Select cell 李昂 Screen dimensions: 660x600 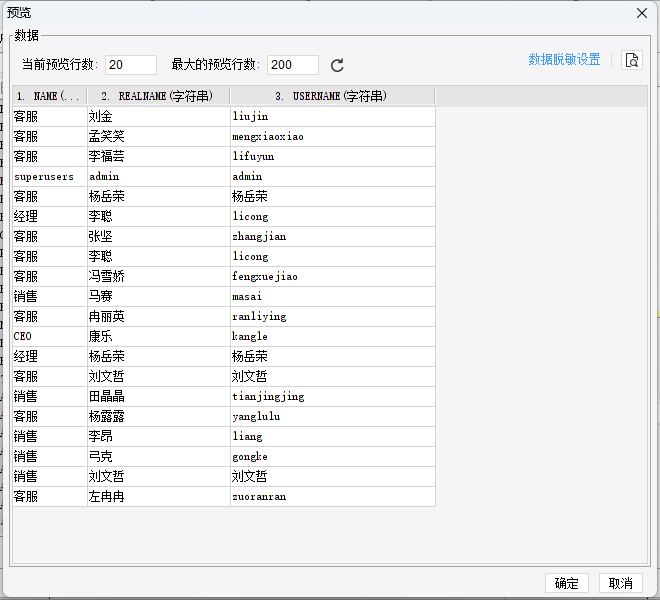click(159, 436)
